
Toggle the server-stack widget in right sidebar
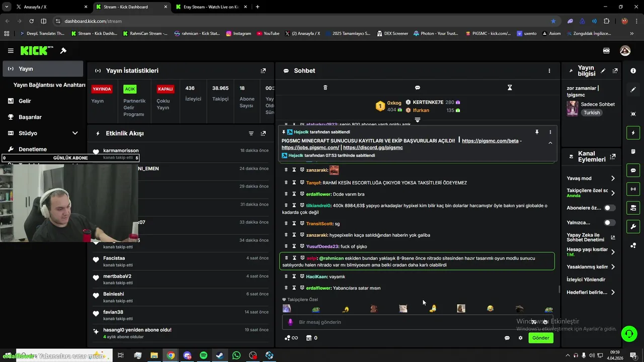pyautogui.click(x=633, y=208)
